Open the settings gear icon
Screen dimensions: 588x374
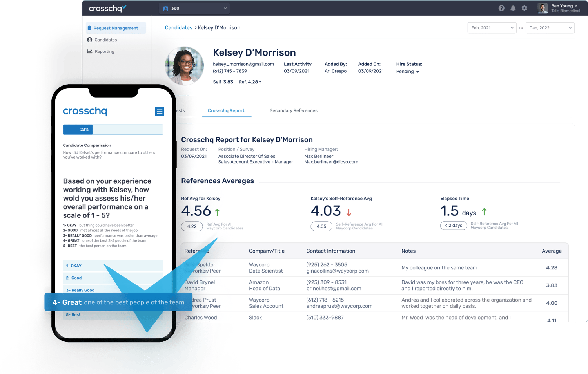(524, 8)
